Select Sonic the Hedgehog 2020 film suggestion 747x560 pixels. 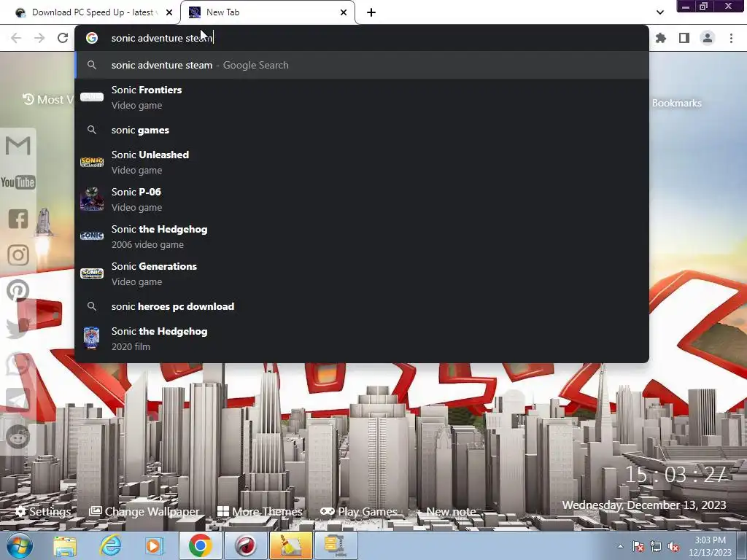coord(362,338)
